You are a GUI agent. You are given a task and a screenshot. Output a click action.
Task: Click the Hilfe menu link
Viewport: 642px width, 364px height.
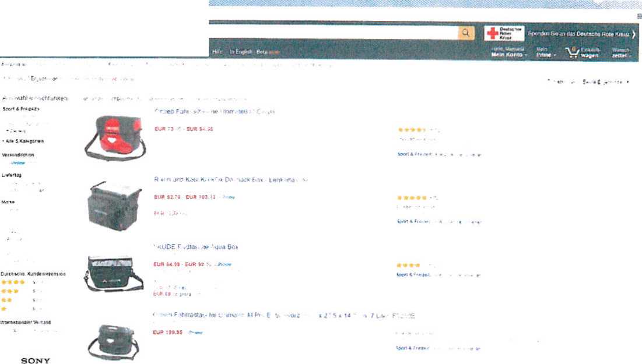217,51
